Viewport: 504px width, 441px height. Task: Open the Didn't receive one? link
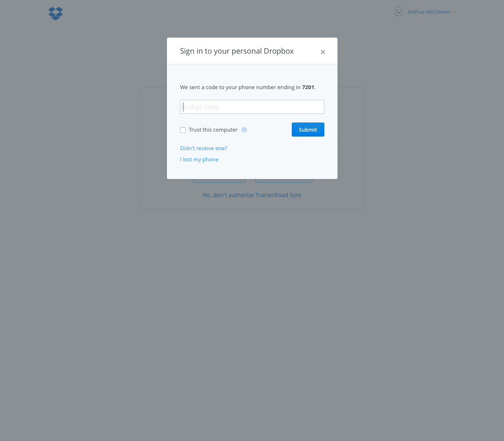point(204,149)
